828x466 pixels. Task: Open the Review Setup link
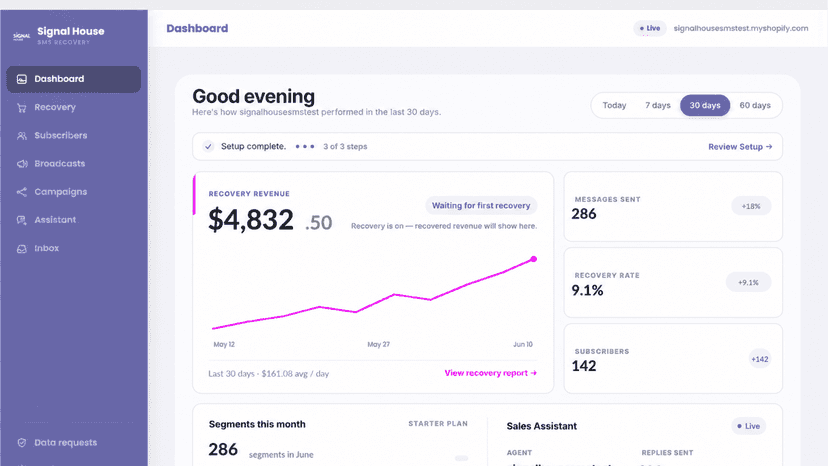(x=740, y=147)
